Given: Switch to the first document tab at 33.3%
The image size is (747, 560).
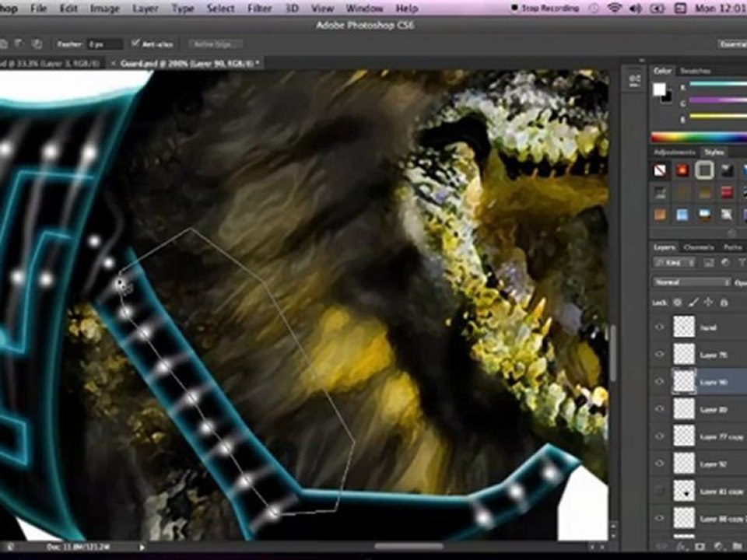Looking at the screenshot, I should (51, 63).
